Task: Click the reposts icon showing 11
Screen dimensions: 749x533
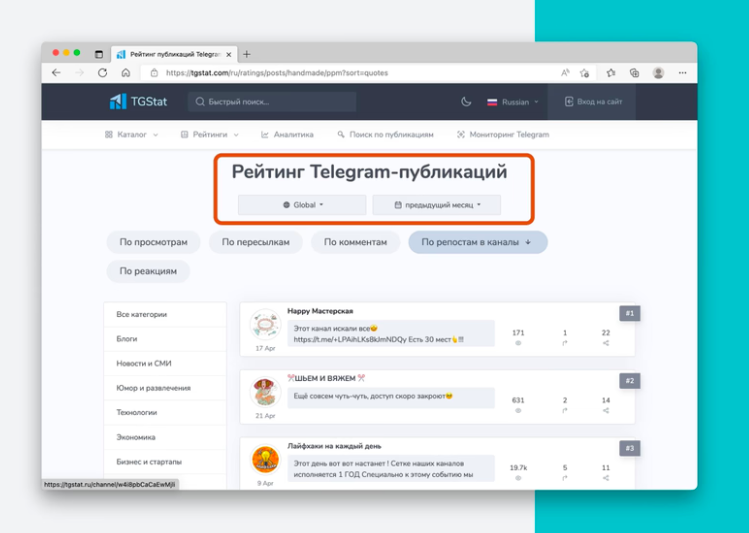Action: (x=606, y=478)
